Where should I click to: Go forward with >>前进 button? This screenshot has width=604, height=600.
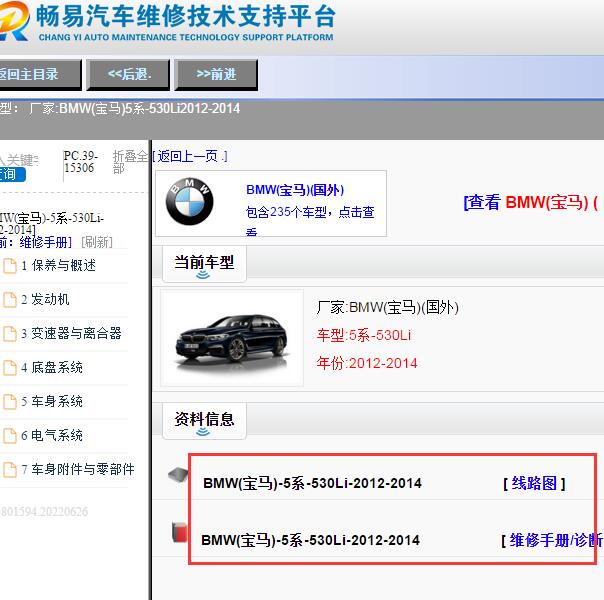(216, 75)
